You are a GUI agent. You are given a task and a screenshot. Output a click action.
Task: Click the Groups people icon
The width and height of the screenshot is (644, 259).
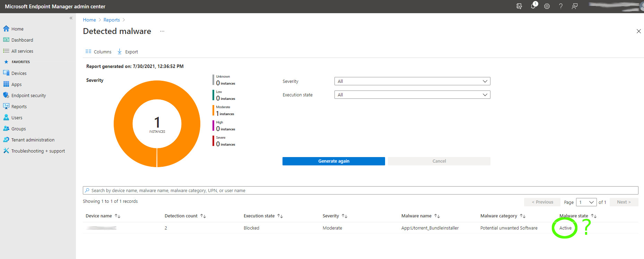[6, 129]
